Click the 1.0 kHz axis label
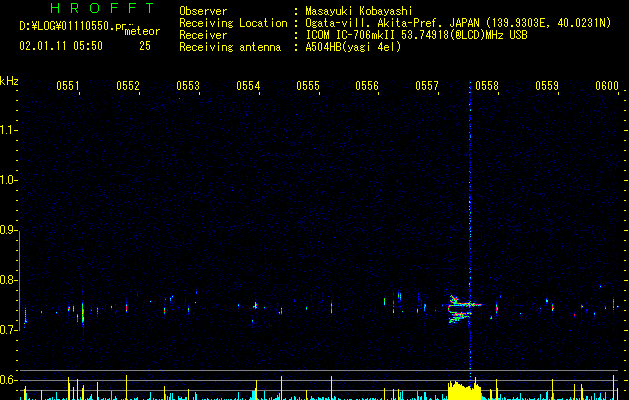629x400 pixels. click(x=8, y=180)
